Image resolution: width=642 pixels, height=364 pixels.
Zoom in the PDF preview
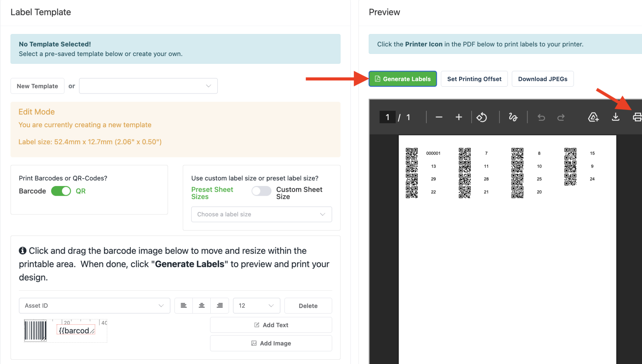point(459,117)
